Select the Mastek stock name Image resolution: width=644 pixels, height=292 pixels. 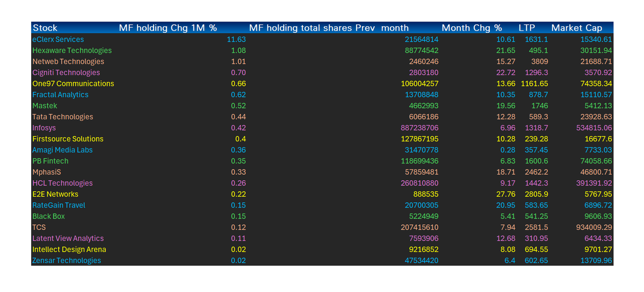click(45, 106)
